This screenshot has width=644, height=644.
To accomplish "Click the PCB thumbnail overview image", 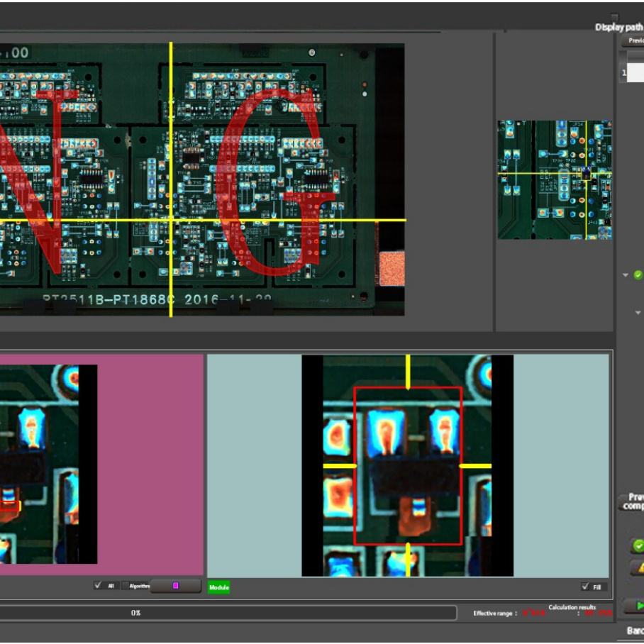I will pyautogui.click(x=554, y=179).
